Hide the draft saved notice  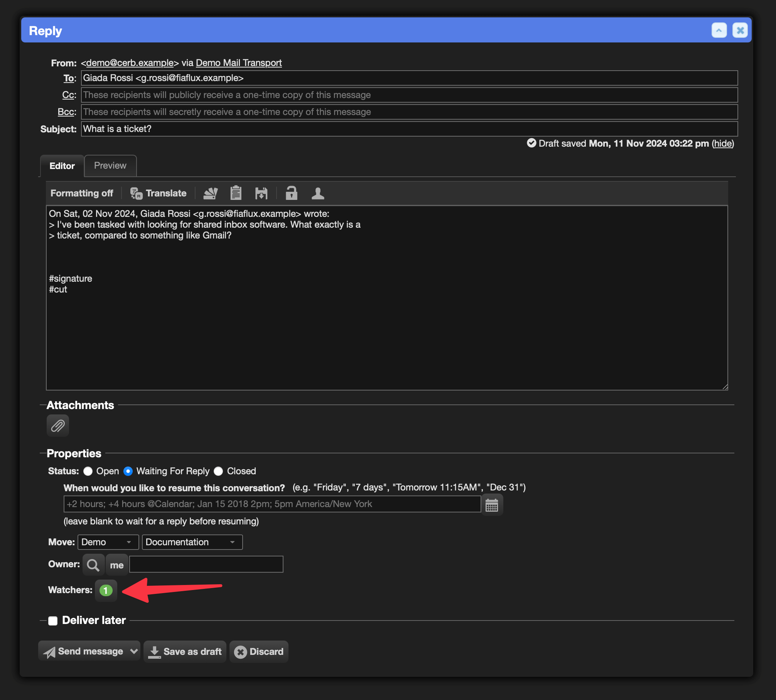[x=722, y=144]
